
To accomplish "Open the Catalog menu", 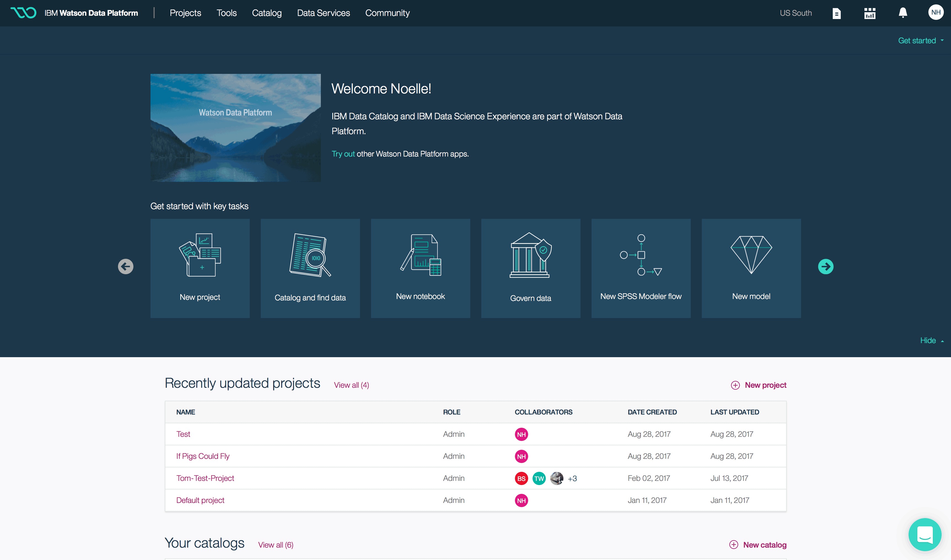I will [x=267, y=13].
